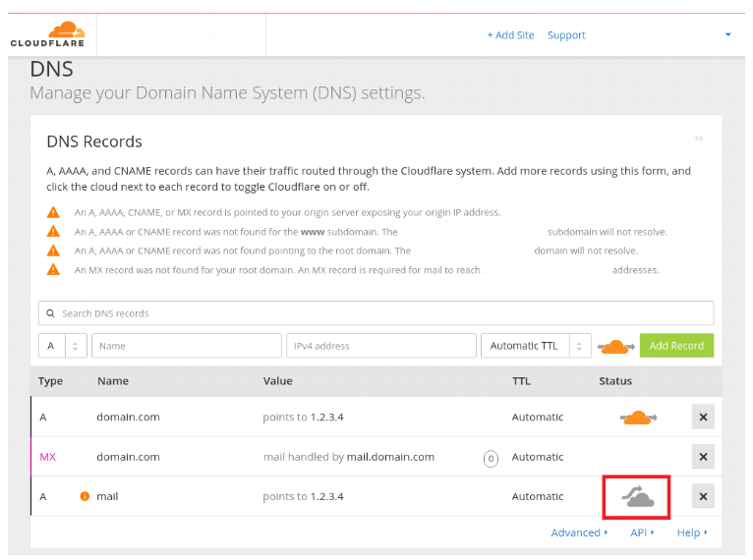The width and height of the screenshot is (753, 560).
Task: Click the new record Name field
Action: click(x=187, y=346)
